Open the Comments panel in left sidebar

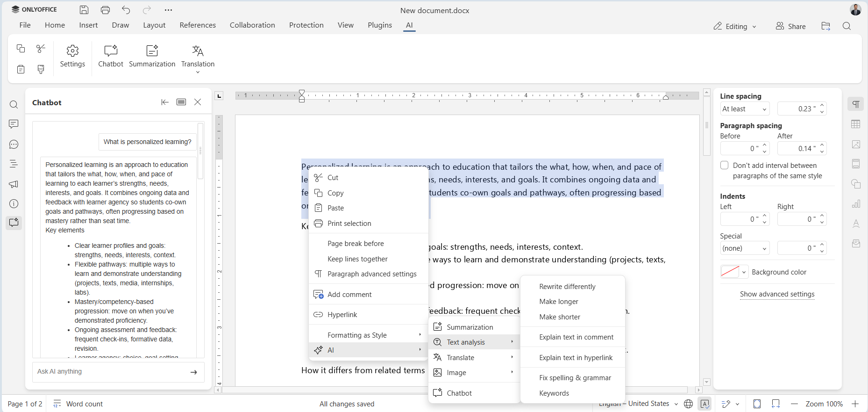[14, 124]
